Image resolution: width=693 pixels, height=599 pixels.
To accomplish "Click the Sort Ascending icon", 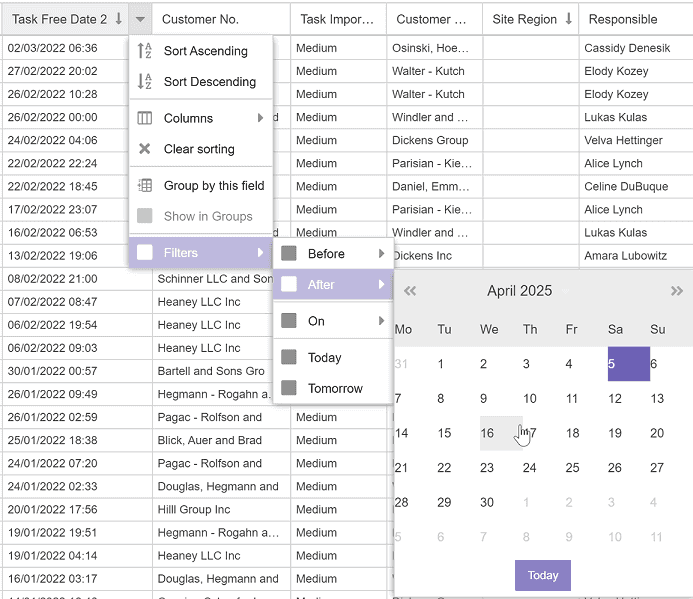I will pos(145,50).
